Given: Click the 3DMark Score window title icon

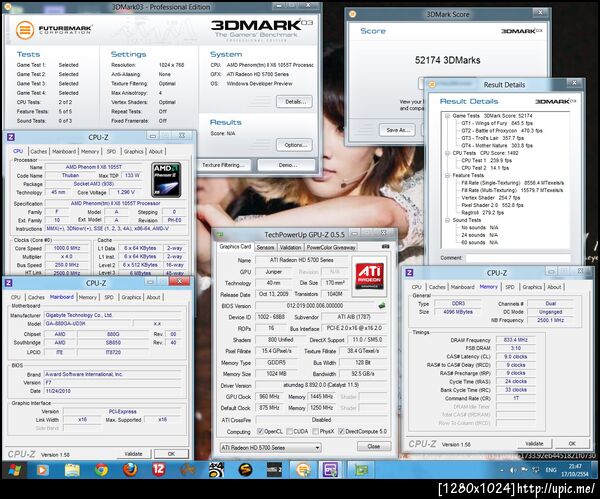Looking at the screenshot, I should 353,14.
